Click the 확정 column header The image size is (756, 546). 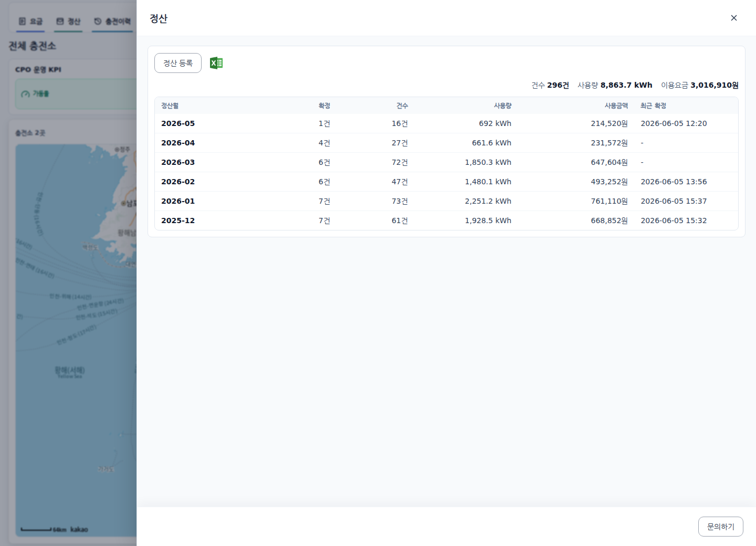point(324,106)
